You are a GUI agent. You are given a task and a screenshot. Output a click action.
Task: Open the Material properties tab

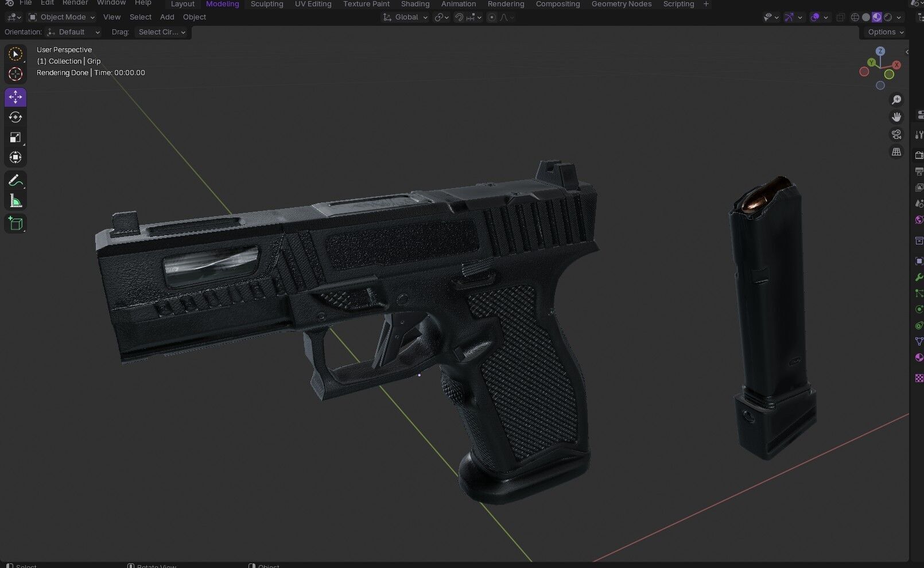click(x=919, y=357)
